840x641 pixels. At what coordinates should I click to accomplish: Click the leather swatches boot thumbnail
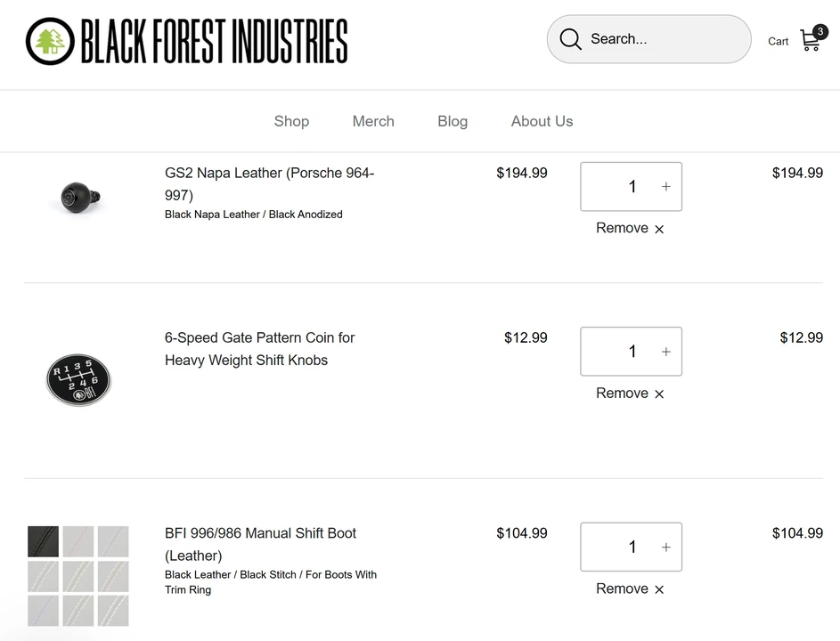click(78, 576)
